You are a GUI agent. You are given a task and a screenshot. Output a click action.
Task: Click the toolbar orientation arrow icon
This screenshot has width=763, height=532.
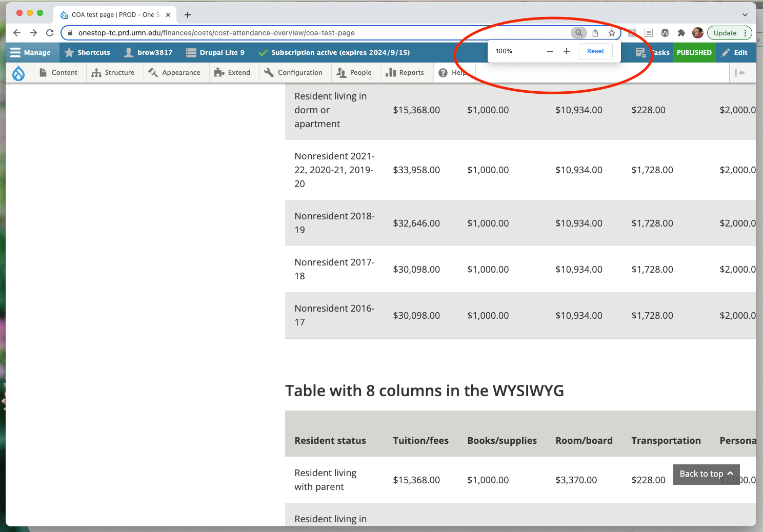(739, 73)
